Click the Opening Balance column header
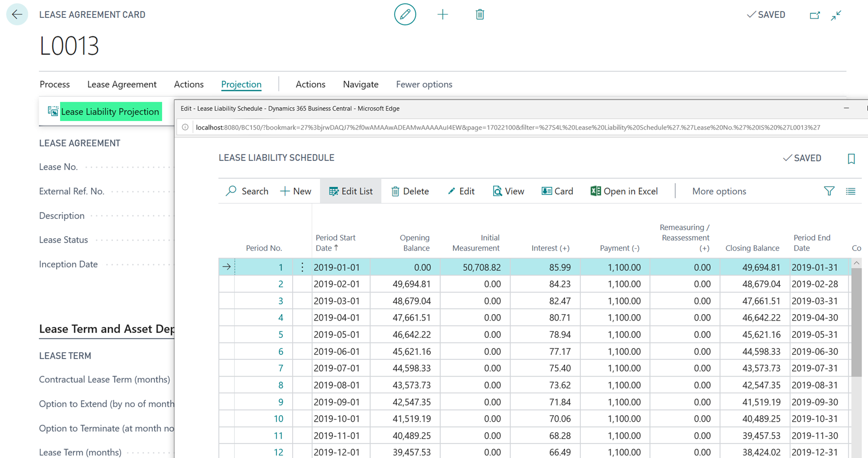 415,243
